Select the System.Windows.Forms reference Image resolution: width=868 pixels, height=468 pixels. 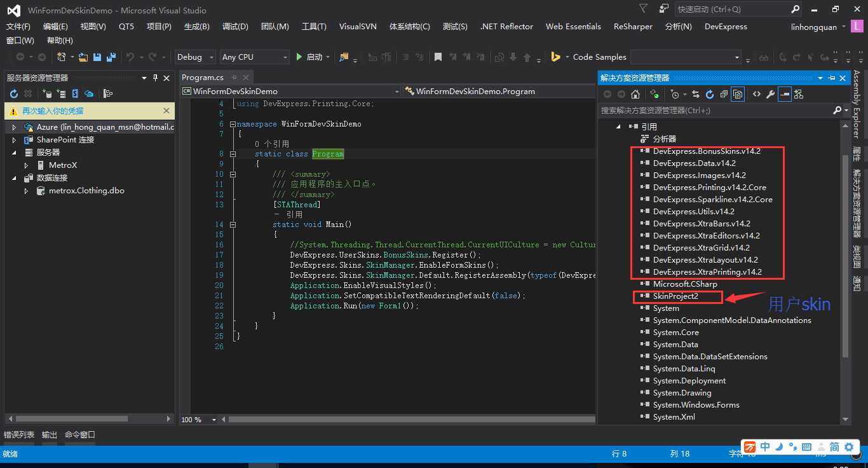tap(696, 405)
